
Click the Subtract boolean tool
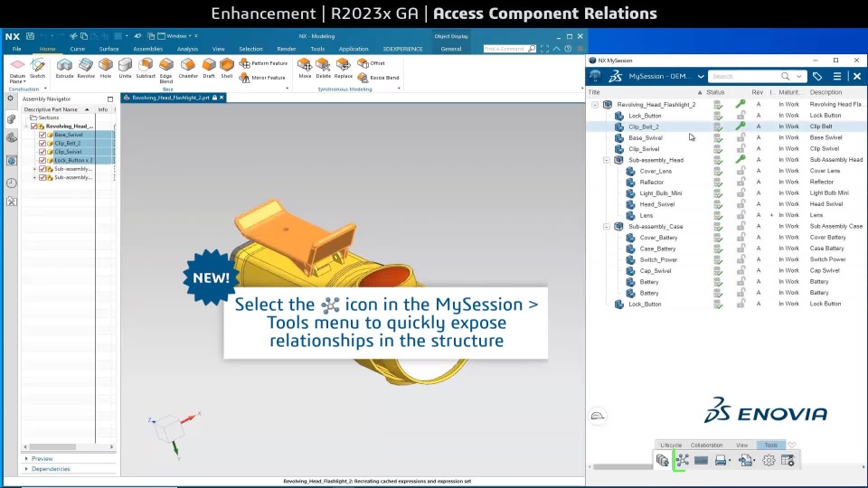pyautogui.click(x=146, y=68)
